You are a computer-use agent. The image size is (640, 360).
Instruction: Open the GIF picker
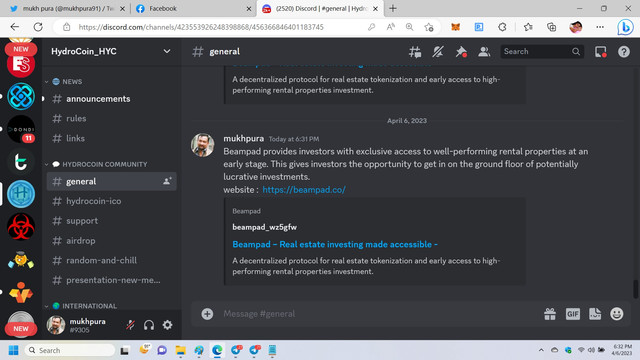(x=573, y=313)
